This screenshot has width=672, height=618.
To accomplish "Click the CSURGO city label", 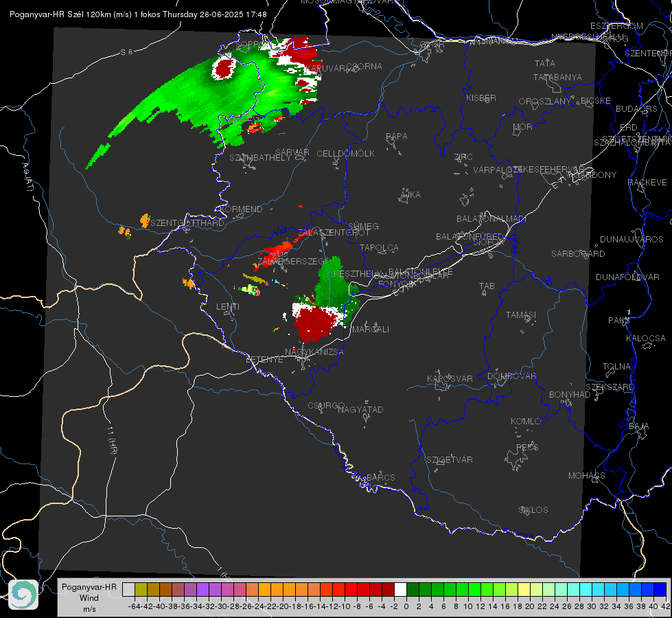I will coord(326,406).
